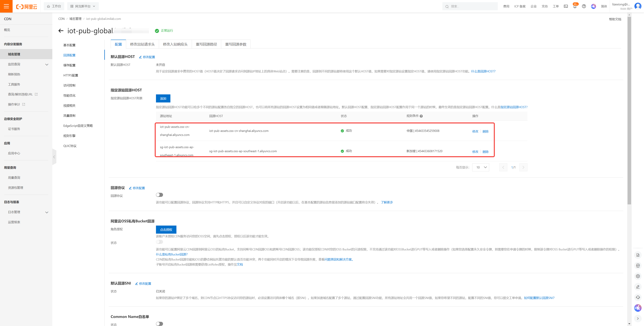Open the notifications bell icon
The width and height of the screenshot is (644, 326).
575,7
